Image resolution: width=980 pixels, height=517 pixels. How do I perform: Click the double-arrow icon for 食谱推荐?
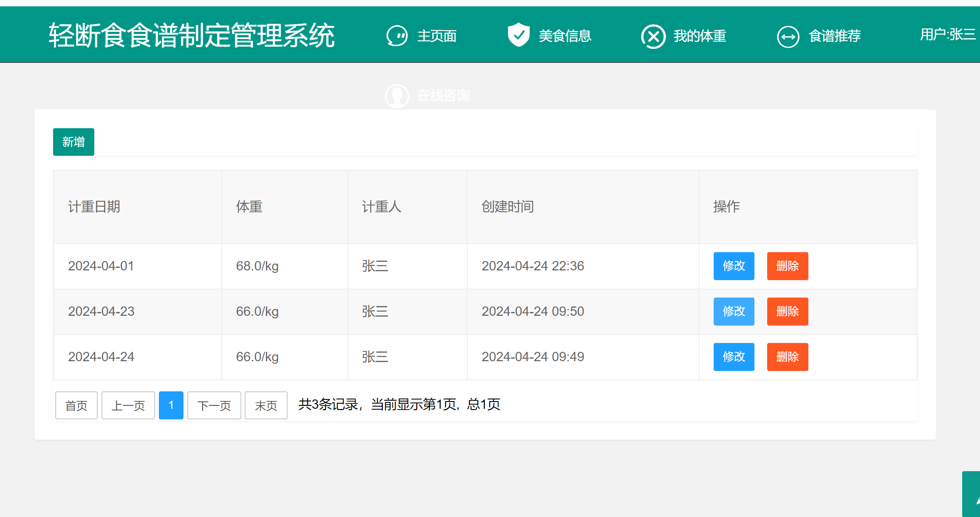788,37
